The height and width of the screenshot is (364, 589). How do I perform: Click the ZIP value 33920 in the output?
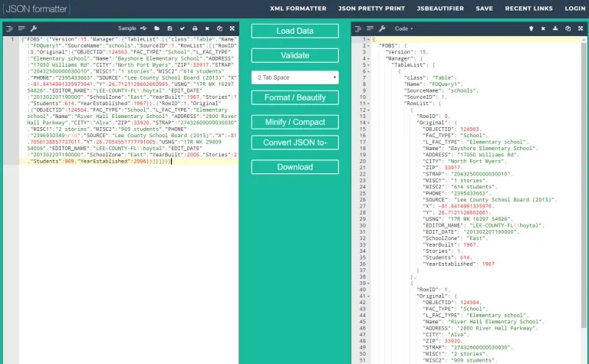tap(452, 341)
